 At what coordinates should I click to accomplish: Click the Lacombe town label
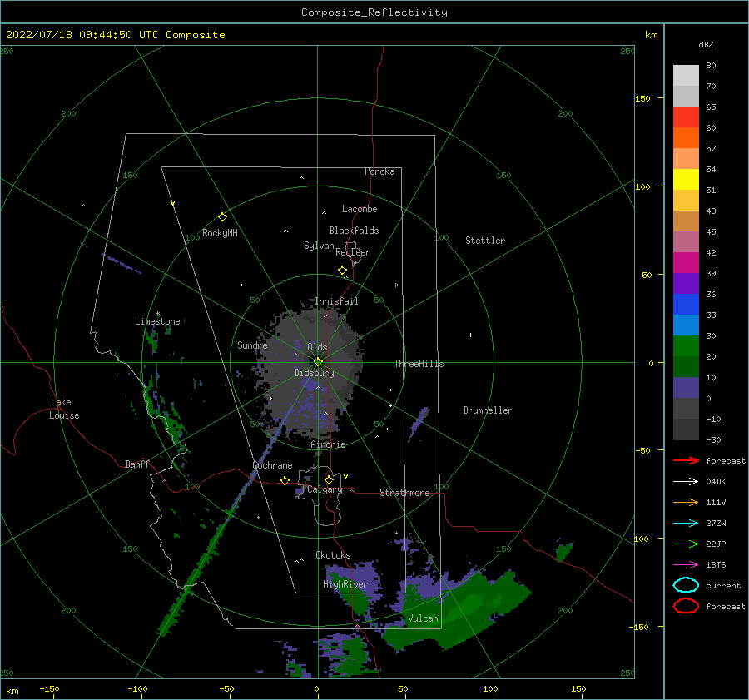pos(360,209)
